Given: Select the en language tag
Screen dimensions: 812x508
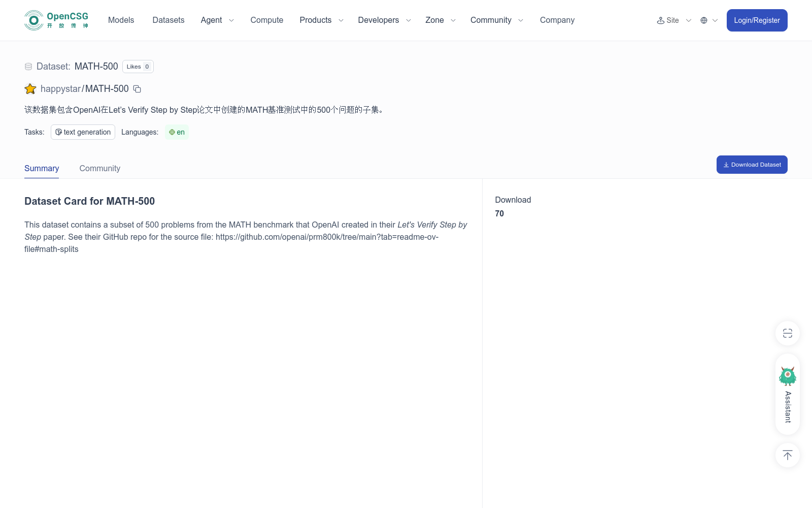Looking at the screenshot, I should [x=177, y=132].
